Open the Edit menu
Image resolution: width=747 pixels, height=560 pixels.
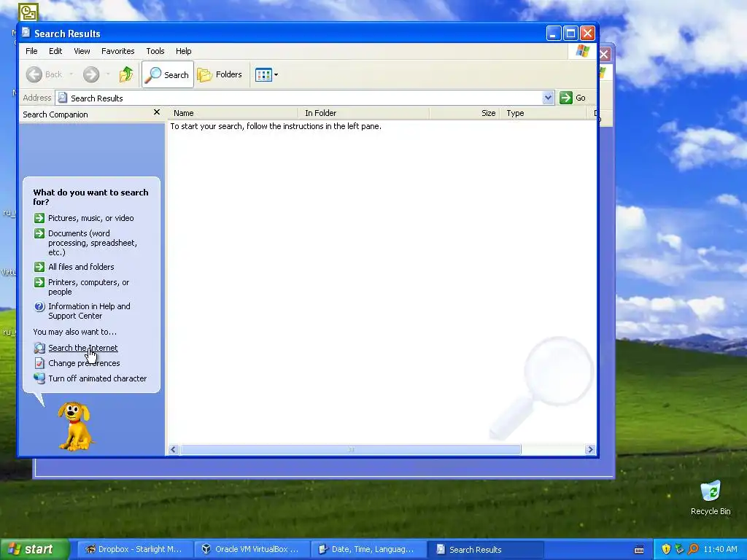coord(55,51)
